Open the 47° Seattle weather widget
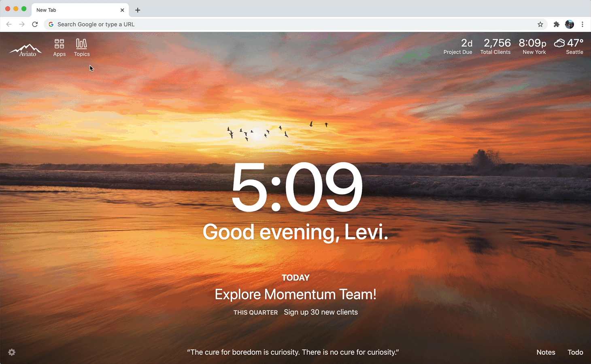 [569, 46]
